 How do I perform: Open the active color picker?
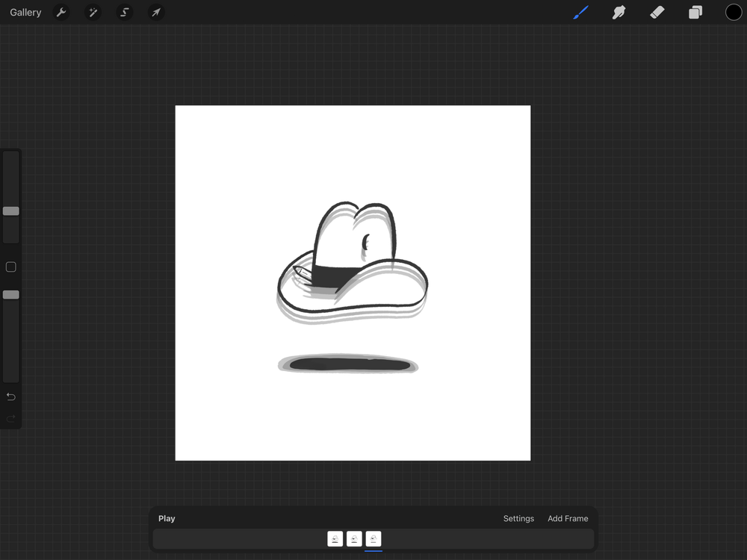[733, 12]
